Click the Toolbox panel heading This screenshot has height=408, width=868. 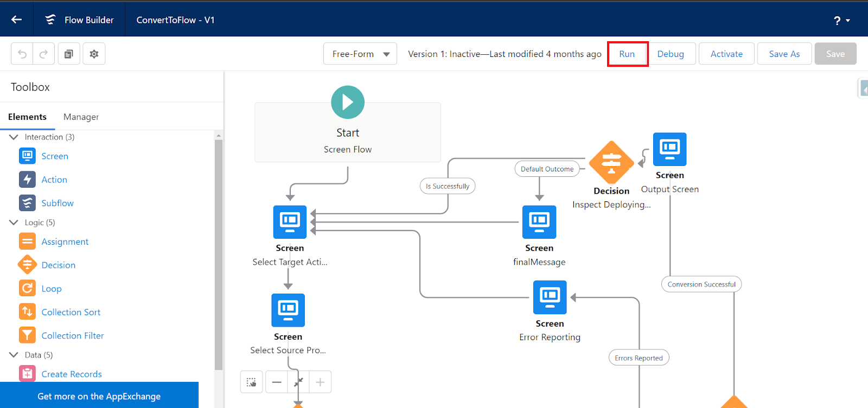coord(30,87)
